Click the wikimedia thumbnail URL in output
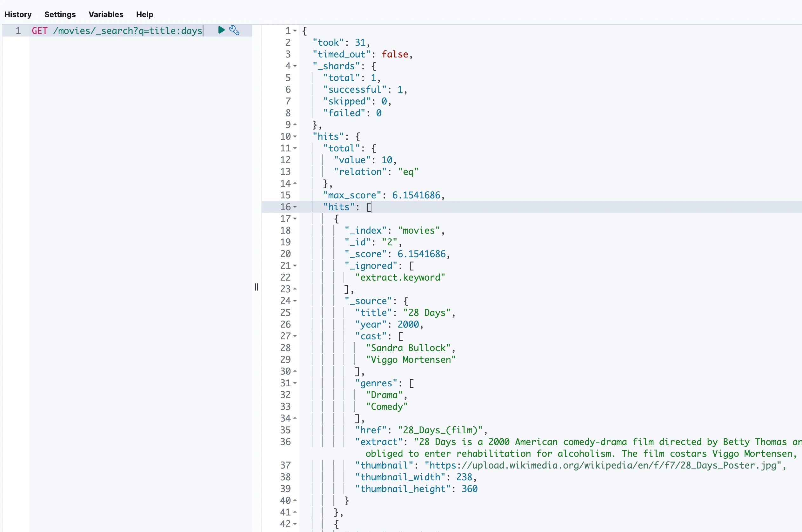Screen dimensions: 802x532 [x=603, y=465]
